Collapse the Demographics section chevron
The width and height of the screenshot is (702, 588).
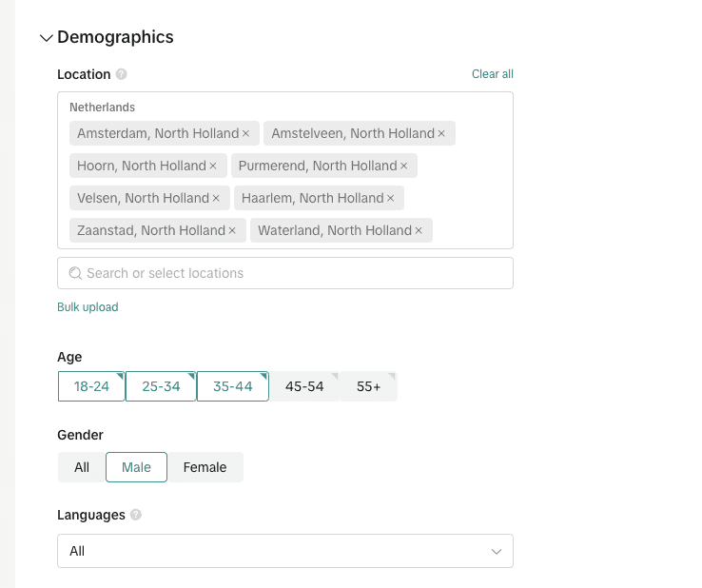point(46,38)
